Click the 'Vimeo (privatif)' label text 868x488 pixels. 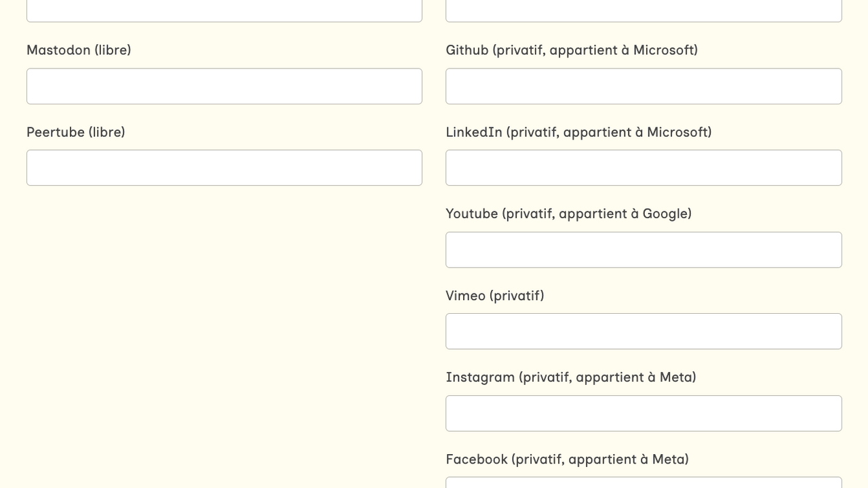494,296
